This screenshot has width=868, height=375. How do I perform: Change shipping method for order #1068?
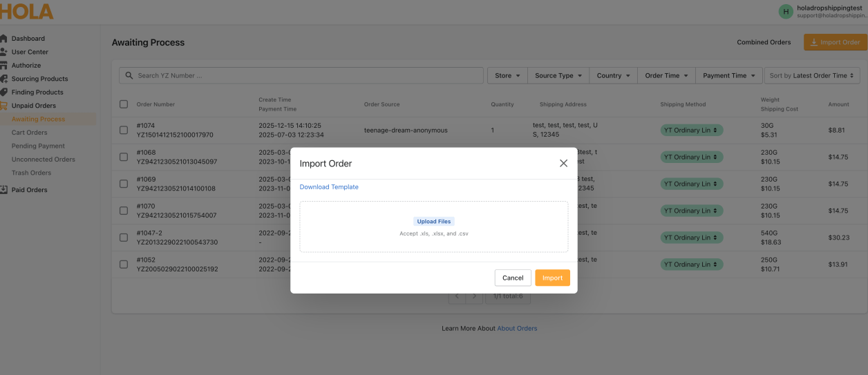coord(692,157)
